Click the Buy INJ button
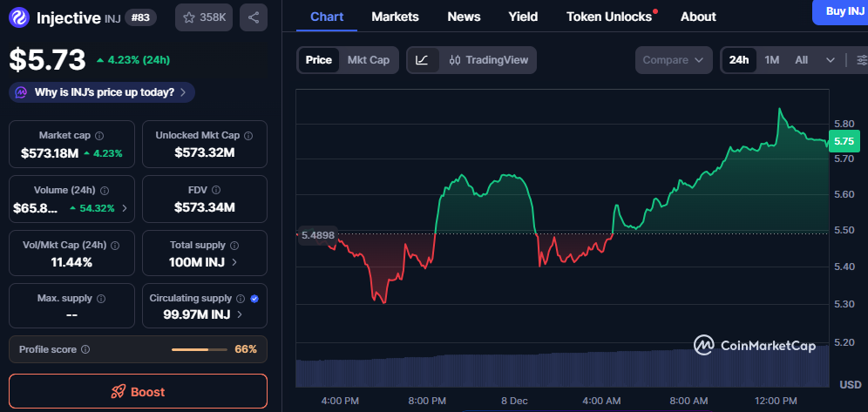Viewport: 868px width, 412px height. (839, 11)
